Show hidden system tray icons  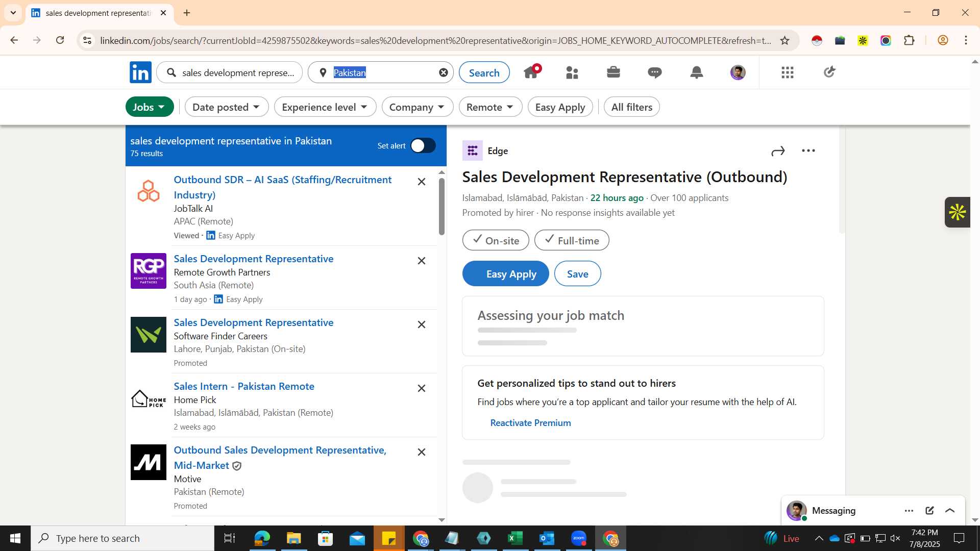819,538
